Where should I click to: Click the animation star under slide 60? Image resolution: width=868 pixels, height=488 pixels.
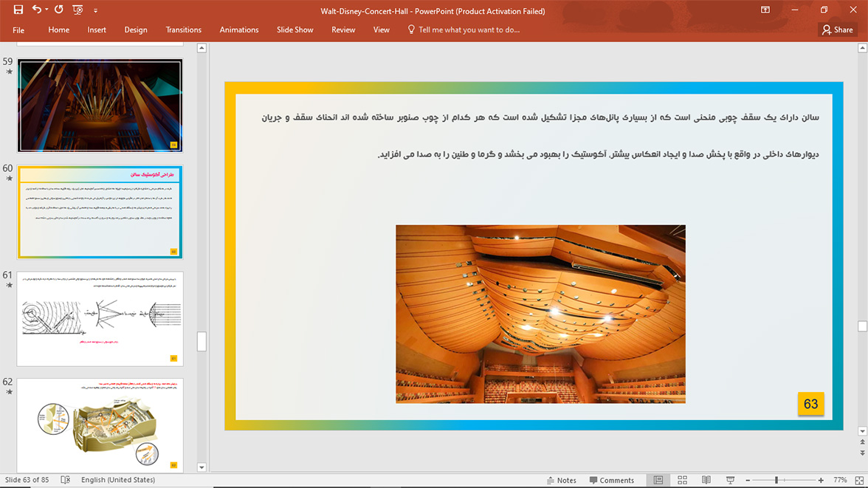(x=9, y=179)
